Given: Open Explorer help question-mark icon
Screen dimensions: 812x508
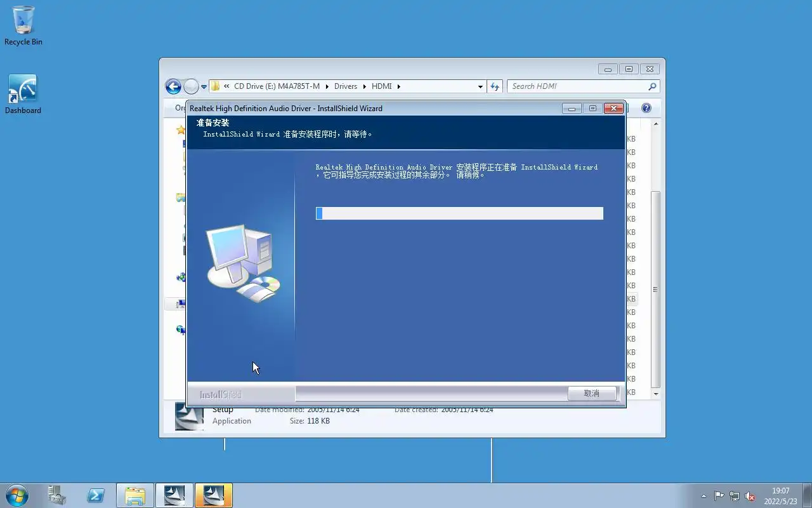Looking at the screenshot, I should click(646, 108).
